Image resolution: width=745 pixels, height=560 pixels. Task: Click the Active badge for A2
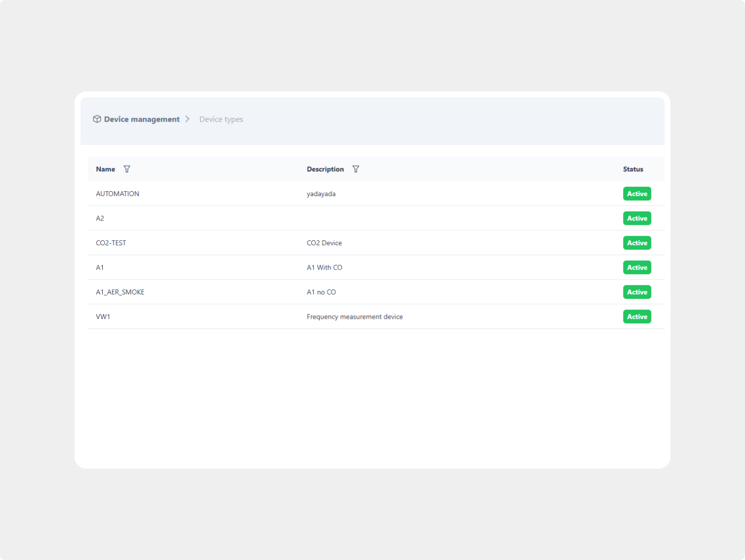tap(637, 218)
